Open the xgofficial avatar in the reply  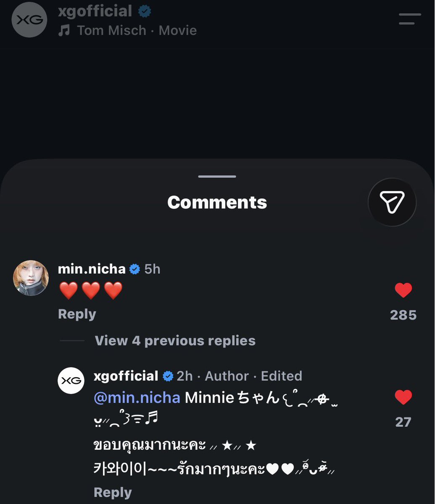pyautogui.click(x=71, y=380)
